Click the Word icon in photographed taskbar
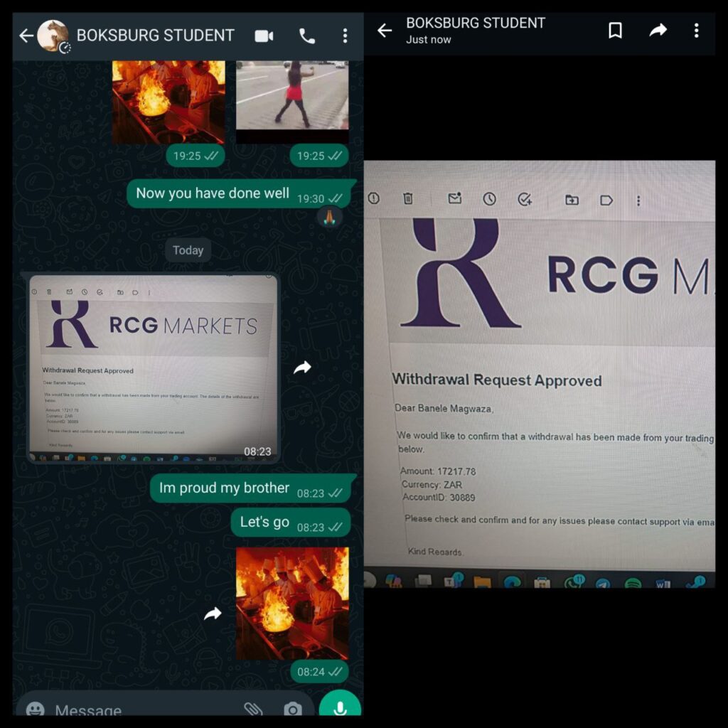Screen dimensions: 728x728 [663, 583]
